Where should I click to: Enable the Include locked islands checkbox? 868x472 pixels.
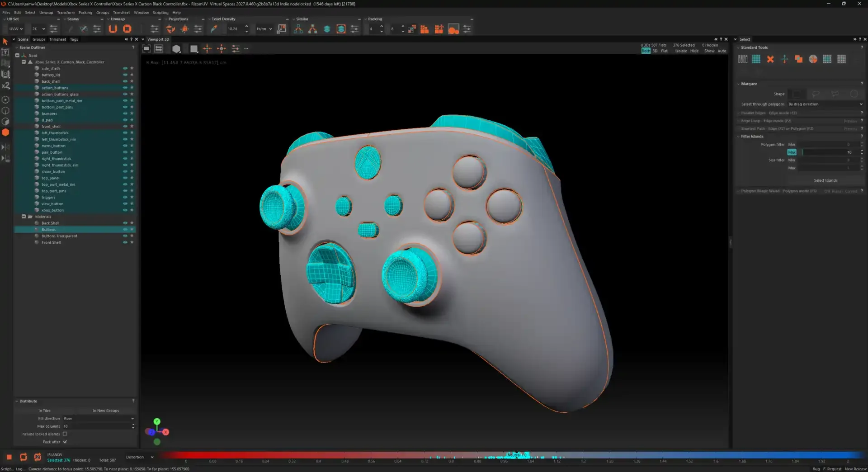click(65, 434)
